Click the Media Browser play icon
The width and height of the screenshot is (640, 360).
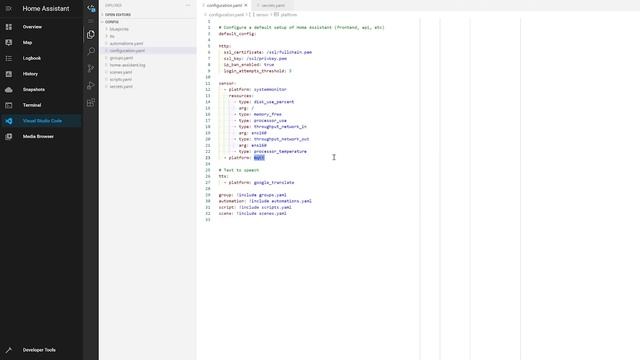tap(9, 136)
